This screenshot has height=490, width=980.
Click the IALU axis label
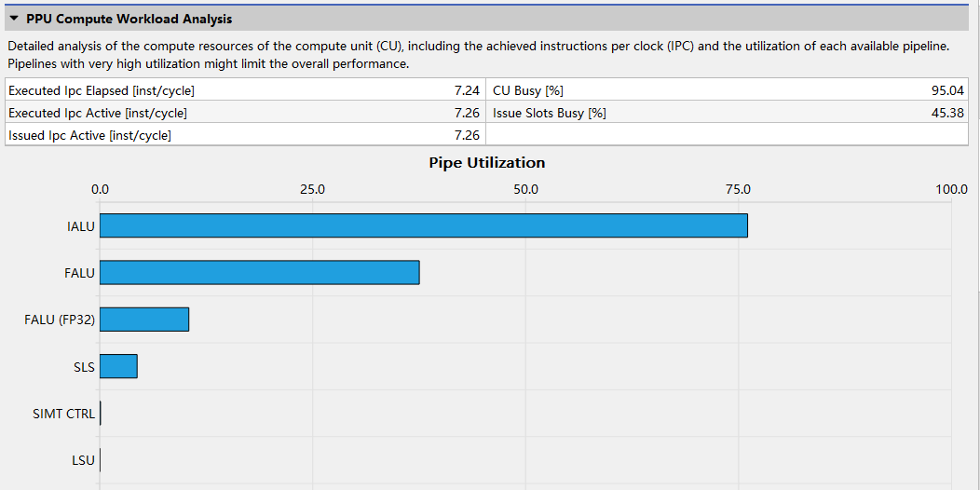click(81, 226)
